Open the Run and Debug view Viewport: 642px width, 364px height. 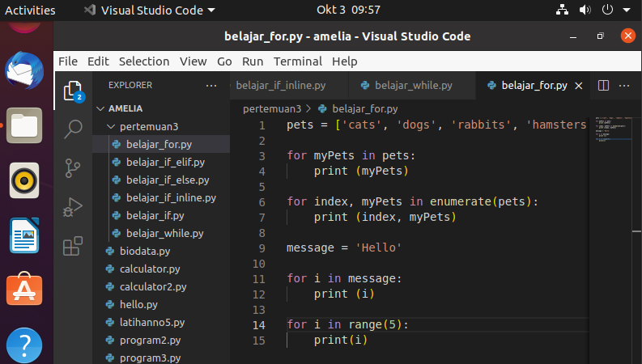(74, 207)
